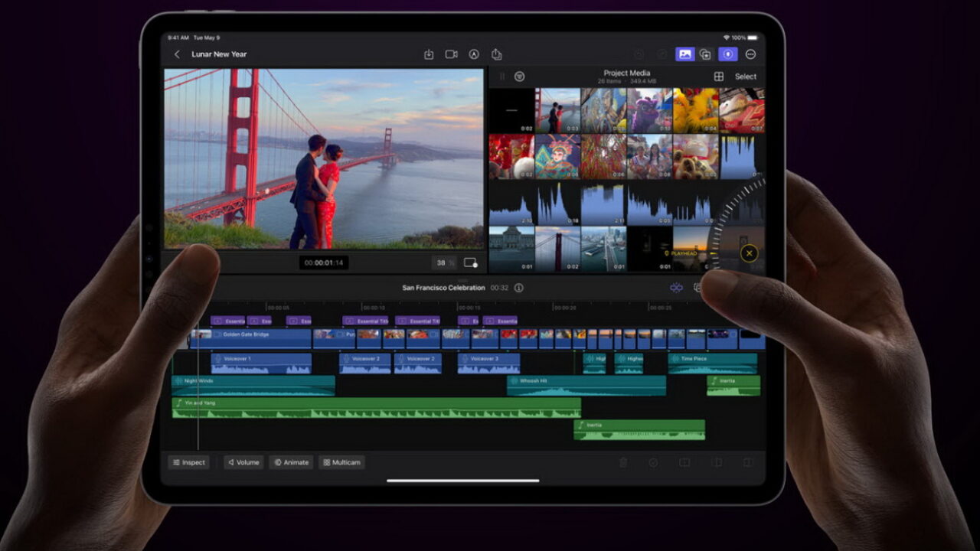Viewport: 980px width, 551px height.
Task: Open info for San Francisco Celebration project
Action: (519, 288)
